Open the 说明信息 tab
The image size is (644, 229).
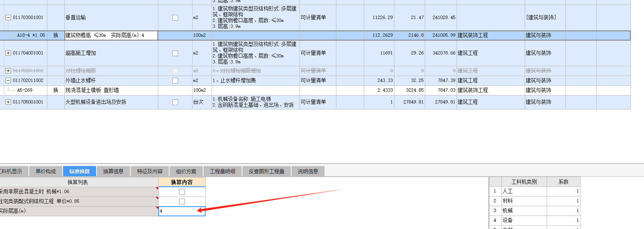coord(308,171)
